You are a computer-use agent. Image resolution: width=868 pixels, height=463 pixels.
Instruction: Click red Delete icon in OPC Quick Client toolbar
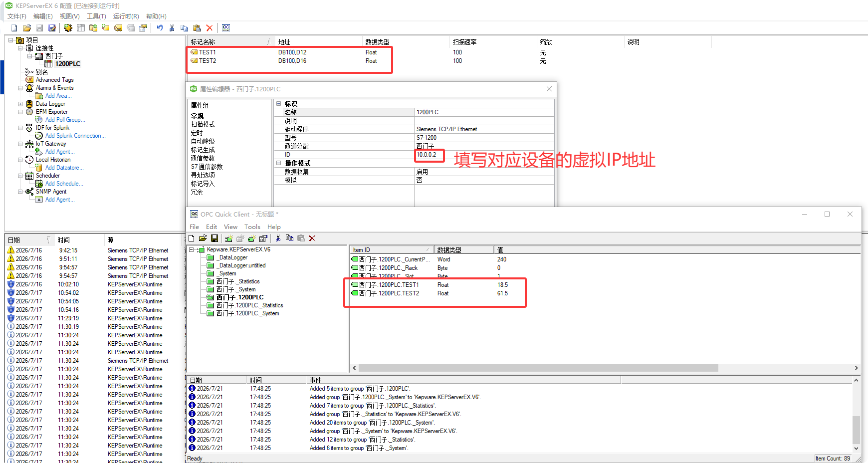pyautogui.click(x=312, y=238)
